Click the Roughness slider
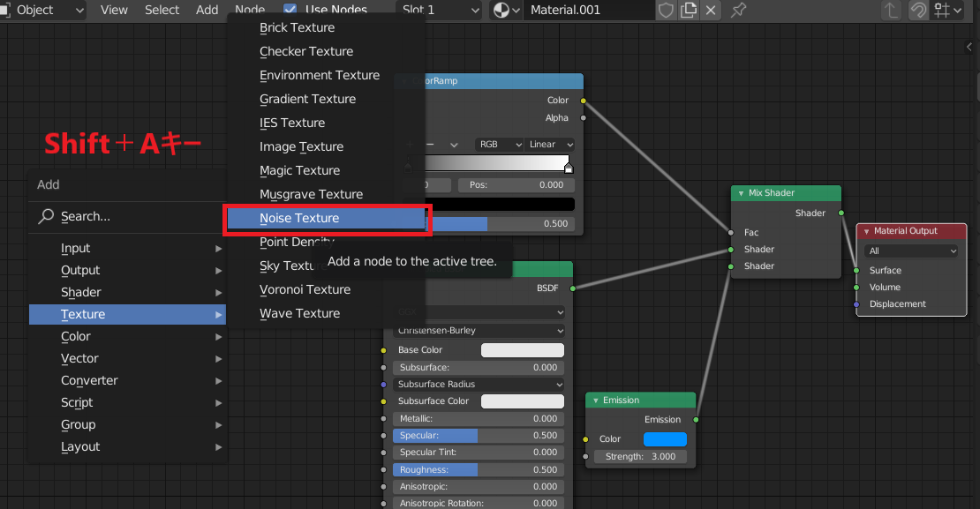The height and width of the screenshot is (509, 980). 479,469
